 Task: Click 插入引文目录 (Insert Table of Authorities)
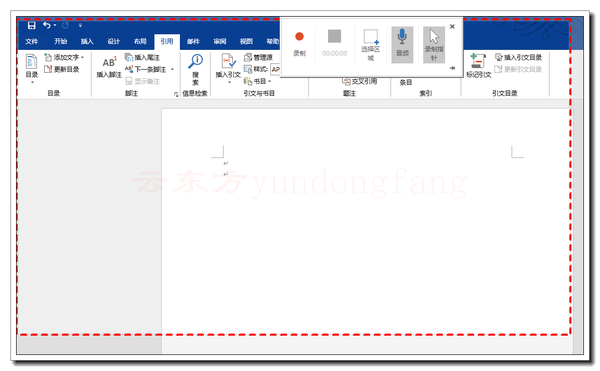tap(518, 57)
